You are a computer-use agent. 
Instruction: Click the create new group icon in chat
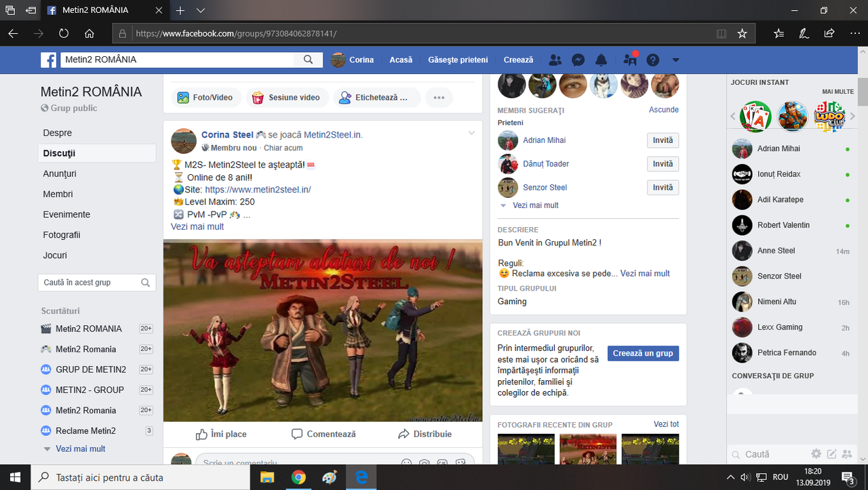coord(846,454)
